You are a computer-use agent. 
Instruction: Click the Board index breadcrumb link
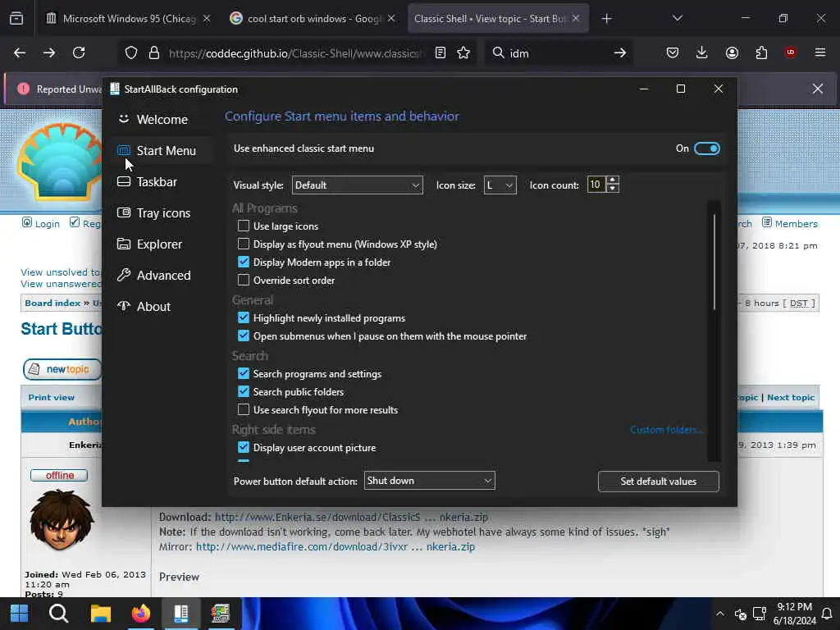pos(52,303)
